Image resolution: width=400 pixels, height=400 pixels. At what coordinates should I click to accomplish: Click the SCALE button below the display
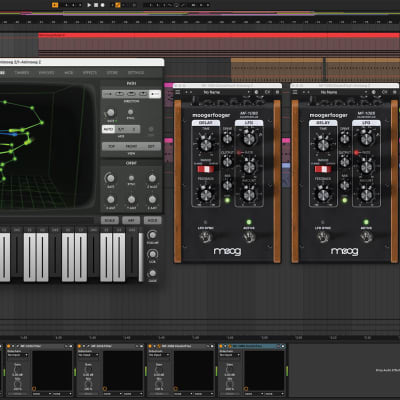[x=110, y=220]
